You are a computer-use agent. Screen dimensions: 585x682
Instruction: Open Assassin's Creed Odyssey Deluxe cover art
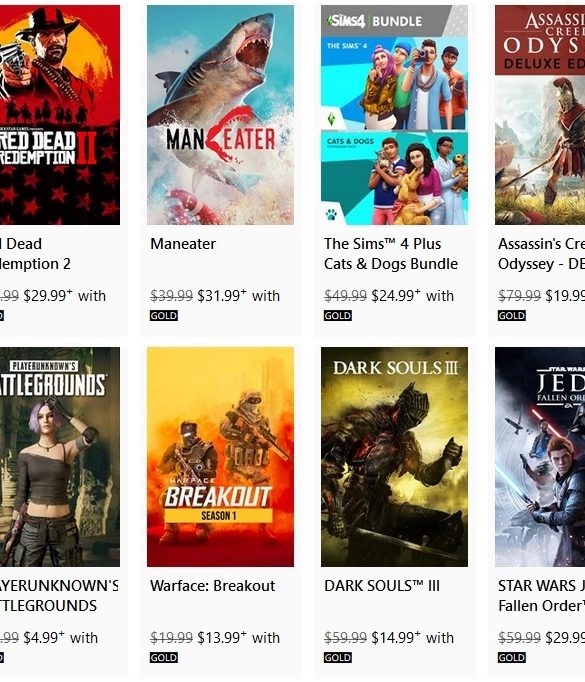tap(540, 115)
